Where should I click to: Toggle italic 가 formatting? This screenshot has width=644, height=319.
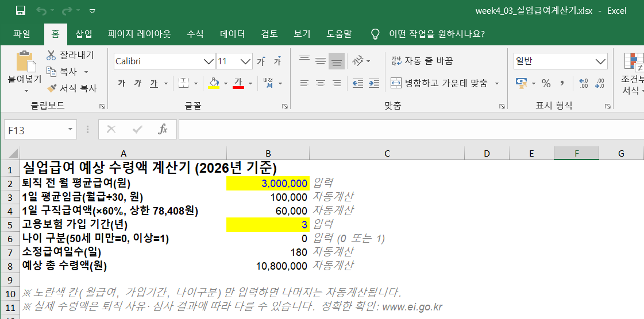(x=137, y=83)
